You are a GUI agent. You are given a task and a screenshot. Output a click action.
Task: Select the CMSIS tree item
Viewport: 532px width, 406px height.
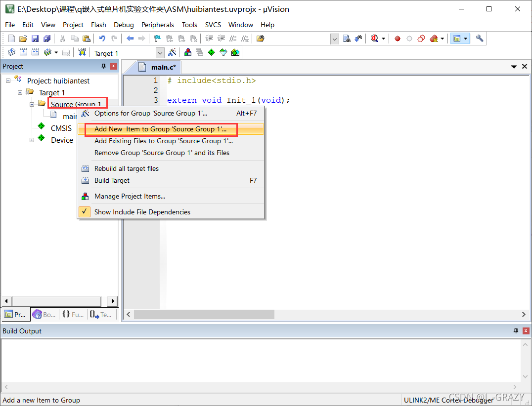[x=61, y=128]
